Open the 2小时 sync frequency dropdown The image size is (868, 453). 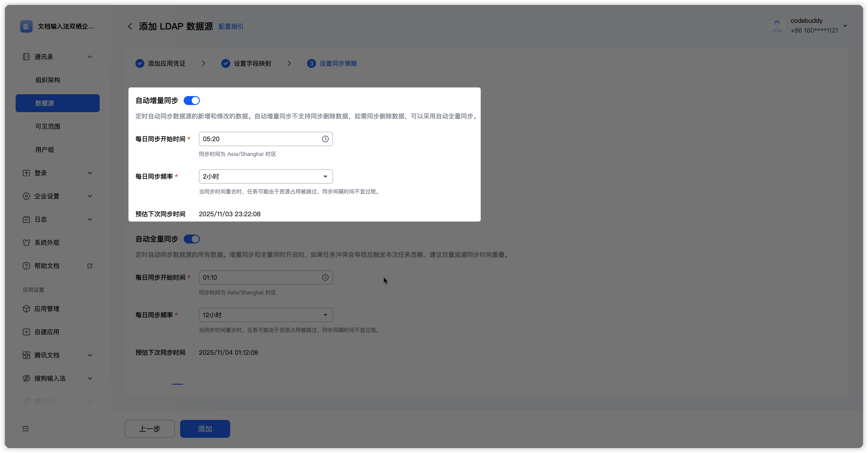point(265,176)
